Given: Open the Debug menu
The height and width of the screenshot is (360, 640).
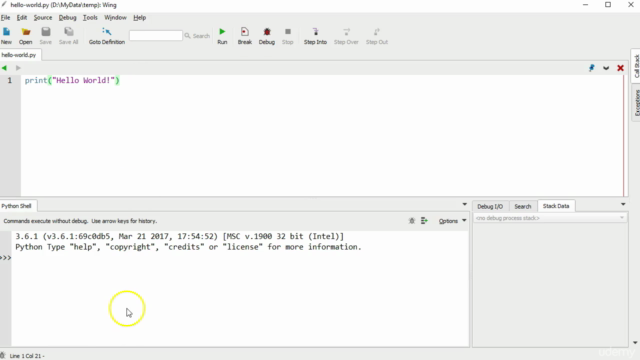Looking at the screenshot, I should coord(67,18).
